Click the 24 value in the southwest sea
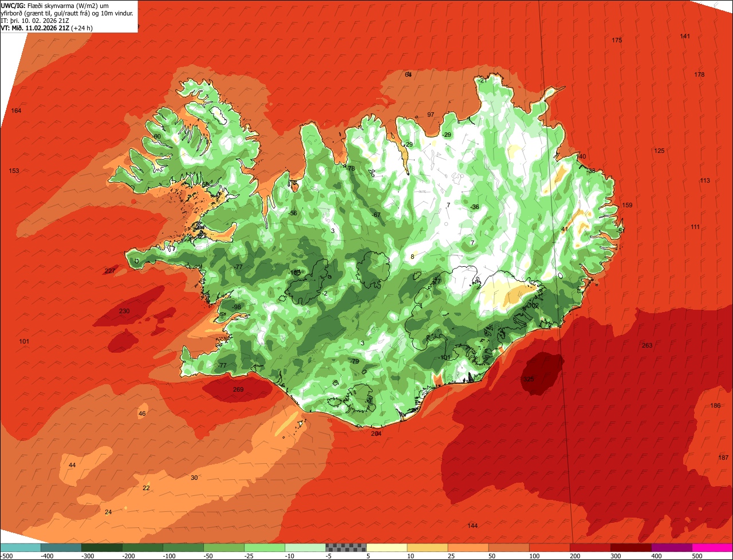The image size is (733, 560). coord(108,512)
